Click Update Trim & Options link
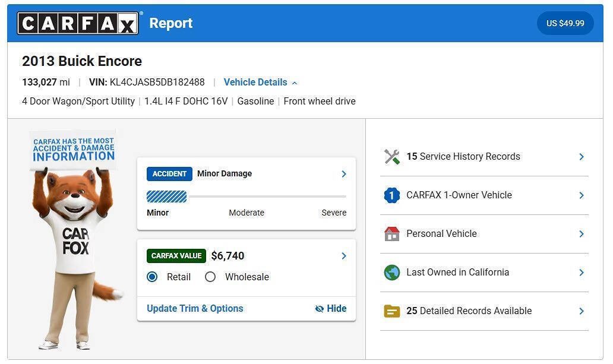The height and width of the screenshot is (364, 613). (195, 309)
